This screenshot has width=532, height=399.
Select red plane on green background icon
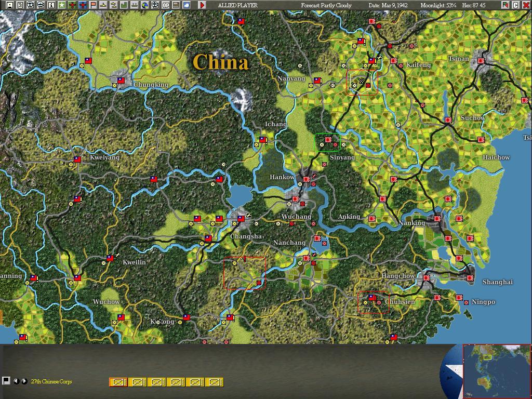point(72,5)
